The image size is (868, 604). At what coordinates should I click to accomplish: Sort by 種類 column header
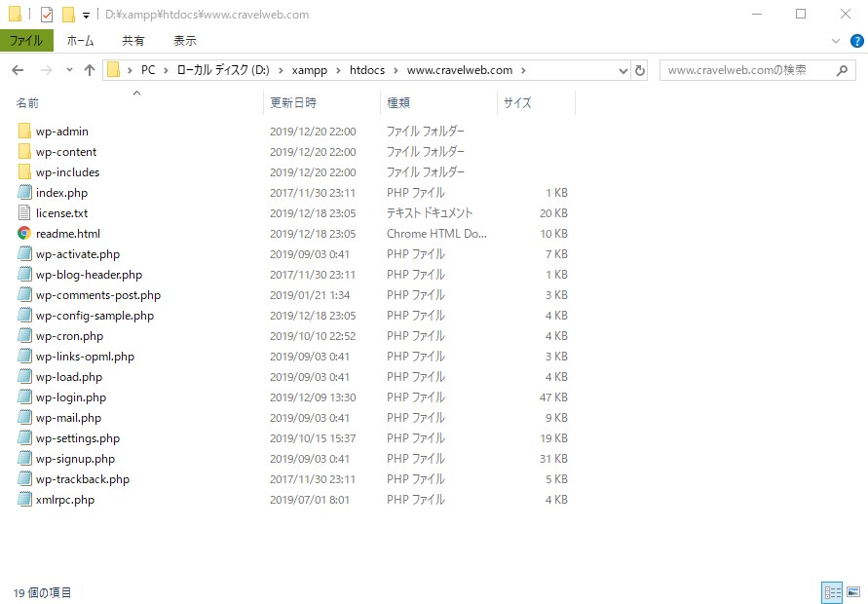coord(398,103)
